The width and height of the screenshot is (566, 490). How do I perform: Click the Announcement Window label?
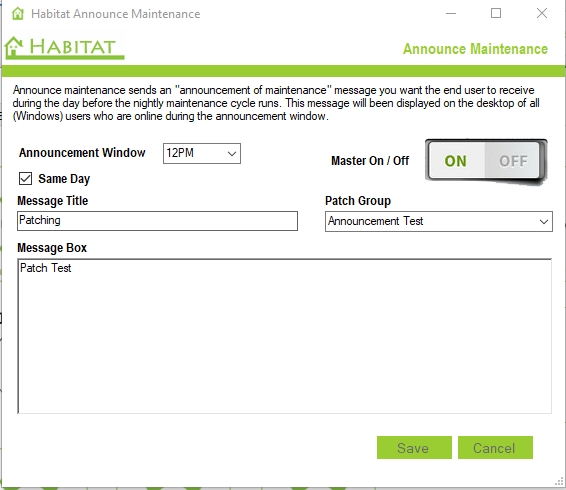click(82, 153)
